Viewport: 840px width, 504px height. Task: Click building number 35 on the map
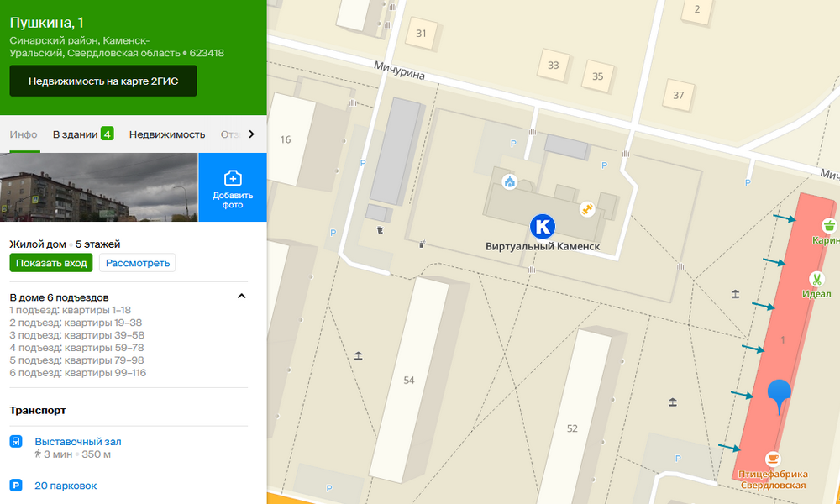[x=598, y=76]
